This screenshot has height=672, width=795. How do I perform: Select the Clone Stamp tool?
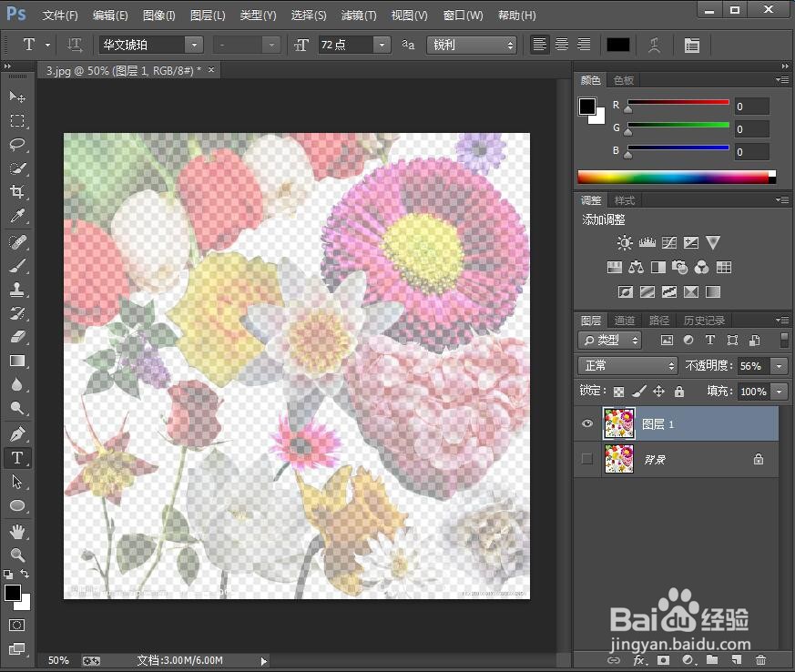pos(16,290)
